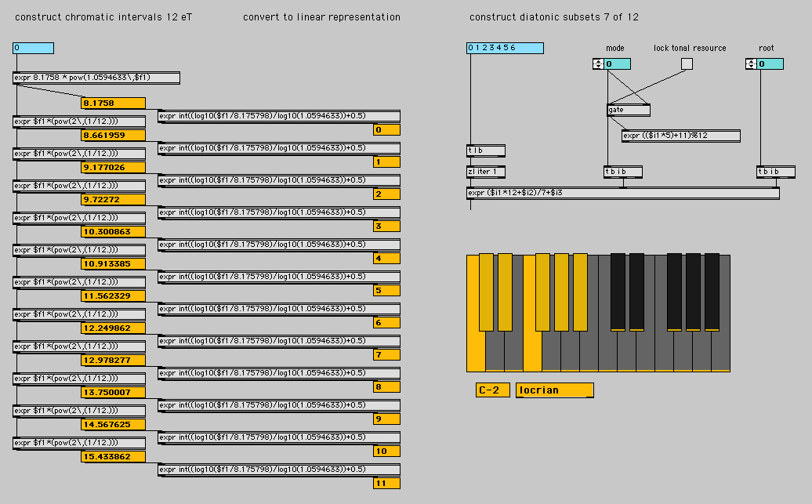This screenshot has width=812, height=504.
Task: Open the C-2 root note menu
Action: (x=492, y=390)
